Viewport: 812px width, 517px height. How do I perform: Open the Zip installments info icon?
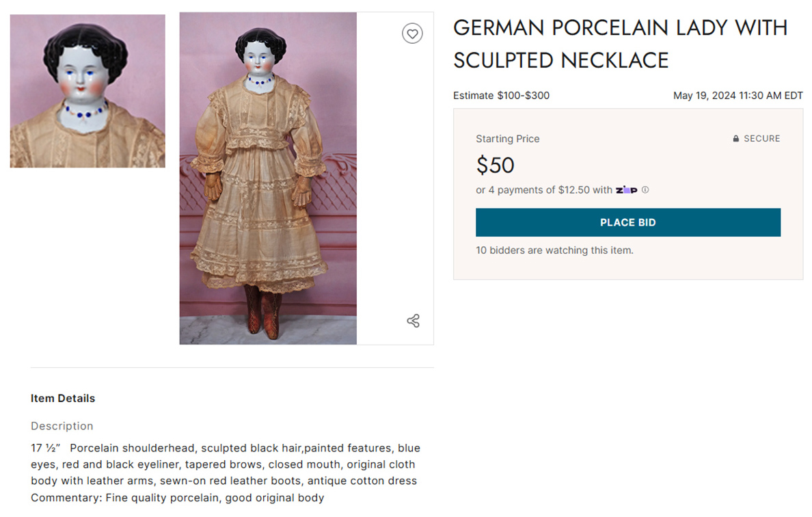click(x=645, y=189)
